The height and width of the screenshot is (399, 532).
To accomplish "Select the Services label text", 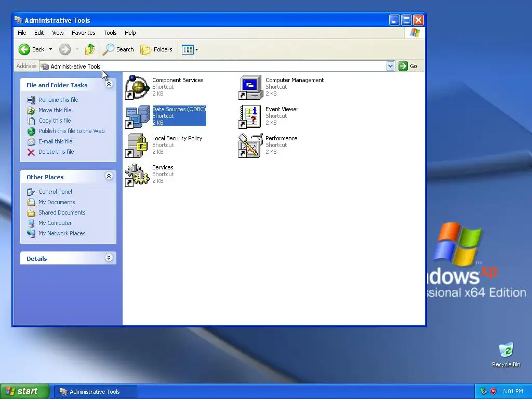I will [163, 168].
